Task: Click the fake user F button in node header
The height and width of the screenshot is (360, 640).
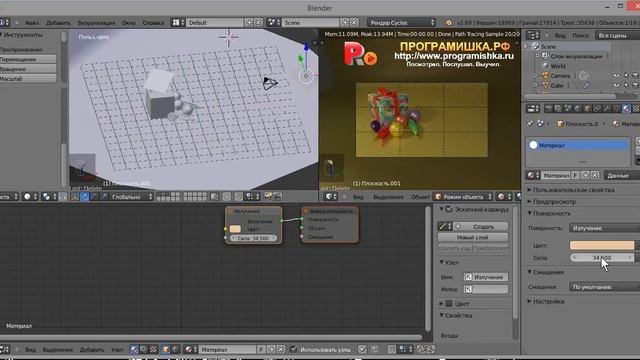Action: pos(261,349)
